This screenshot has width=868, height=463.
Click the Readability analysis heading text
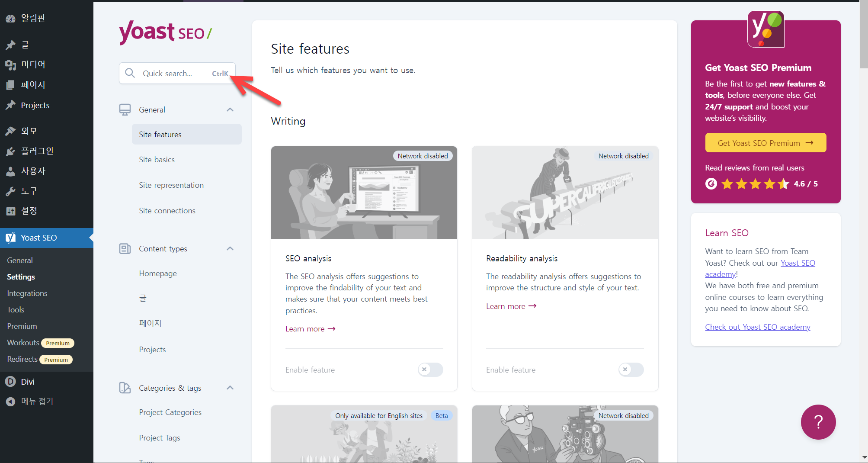(x=522, y=258)
